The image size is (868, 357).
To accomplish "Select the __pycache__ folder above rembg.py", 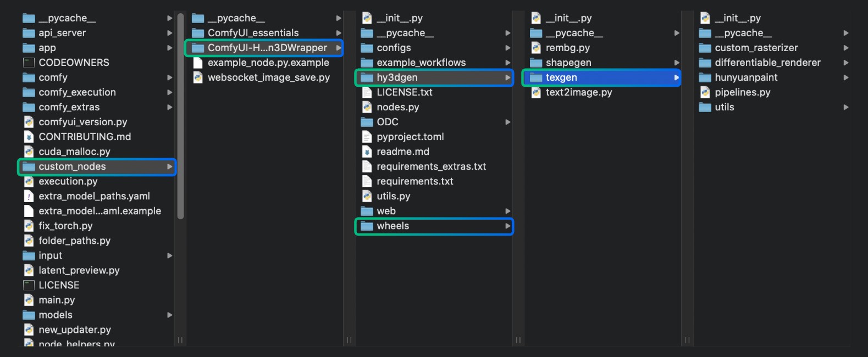I will click(574, 33).
